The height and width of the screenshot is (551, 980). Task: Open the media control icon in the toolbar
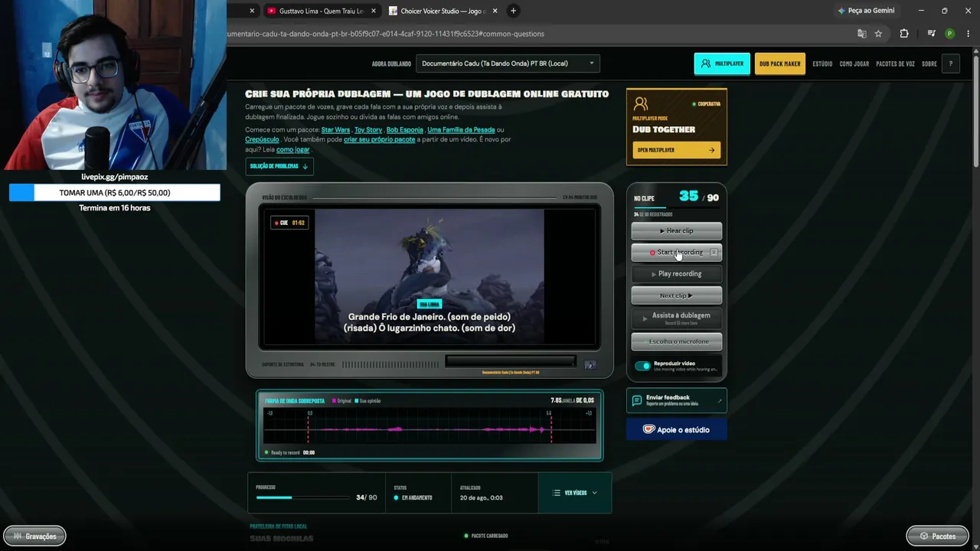pos(931,34)
